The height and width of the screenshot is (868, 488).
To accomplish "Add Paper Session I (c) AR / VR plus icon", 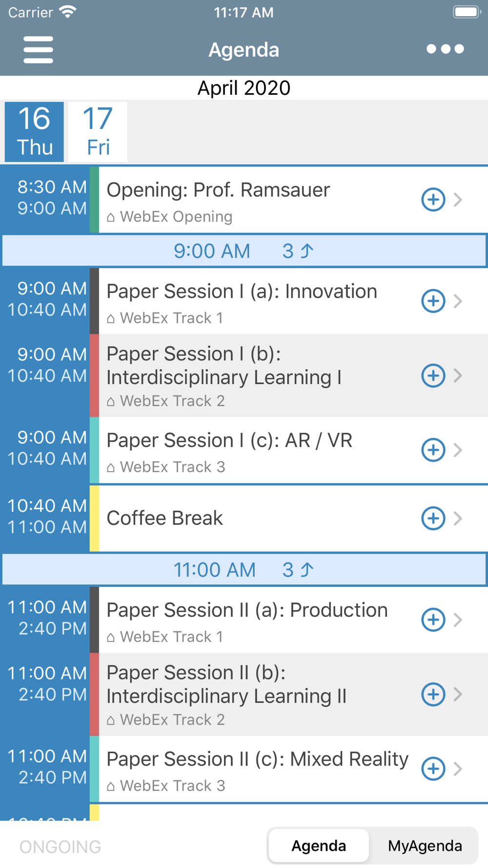I will [433, 450].
